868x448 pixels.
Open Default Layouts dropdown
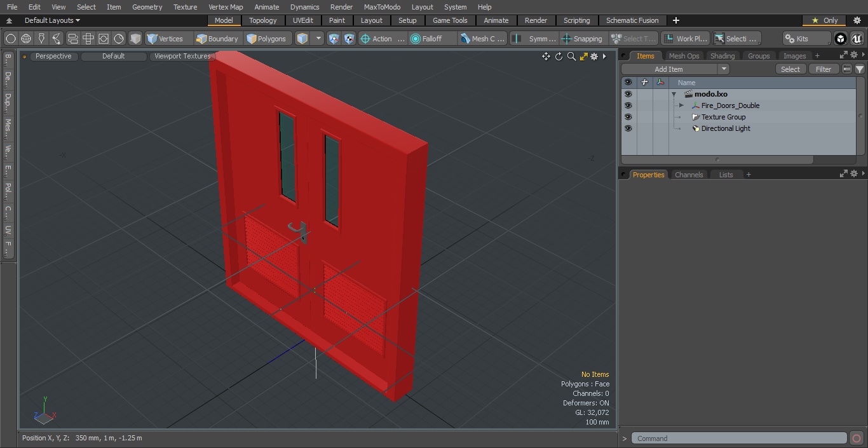coord(51,20)
